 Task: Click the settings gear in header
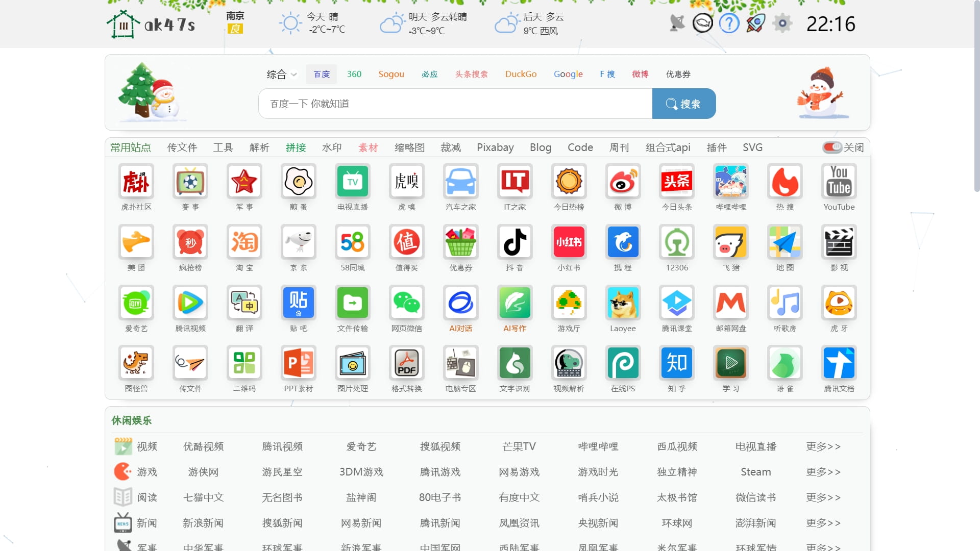tap(782, 23)
